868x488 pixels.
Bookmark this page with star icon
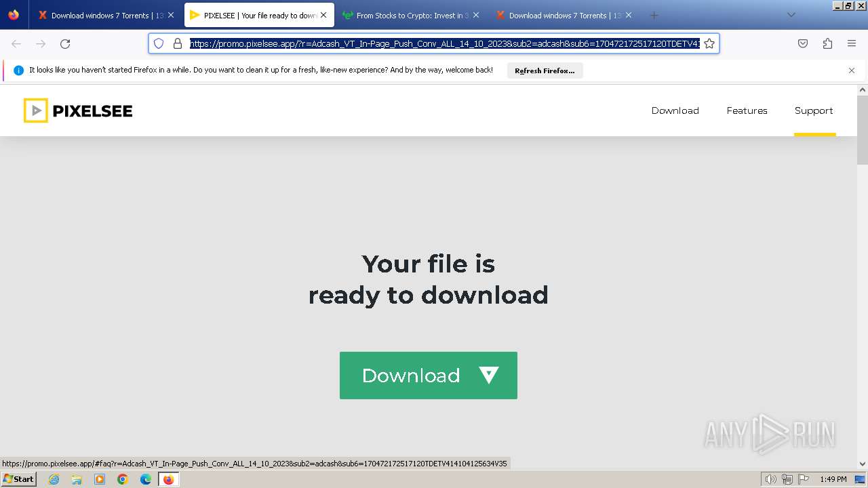coord(709,43)
